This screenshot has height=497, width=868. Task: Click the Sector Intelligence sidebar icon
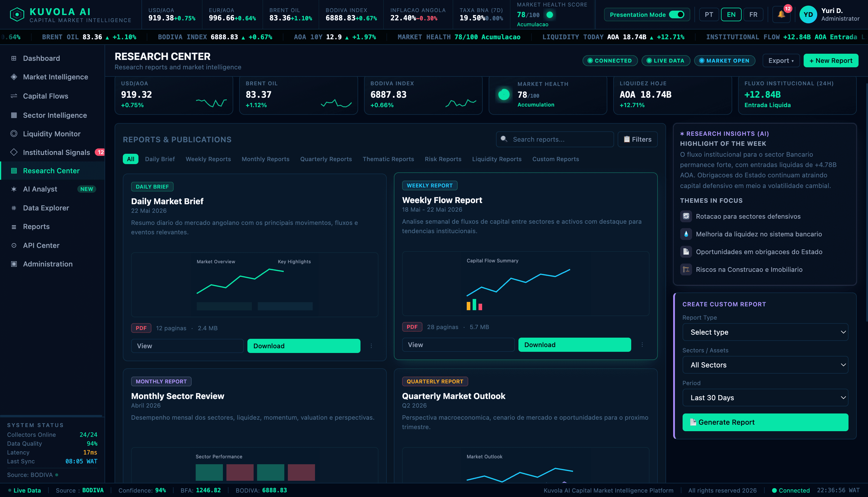point(14,115)
